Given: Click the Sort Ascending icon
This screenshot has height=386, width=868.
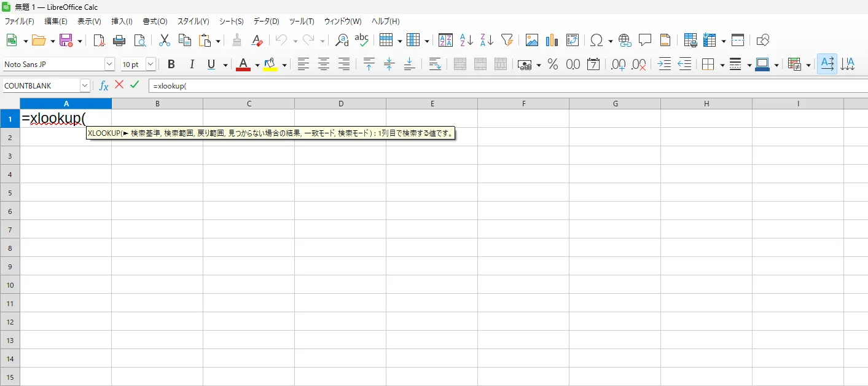Looking at the screenshot, I should pyautogui.click(x=466, y=41).
